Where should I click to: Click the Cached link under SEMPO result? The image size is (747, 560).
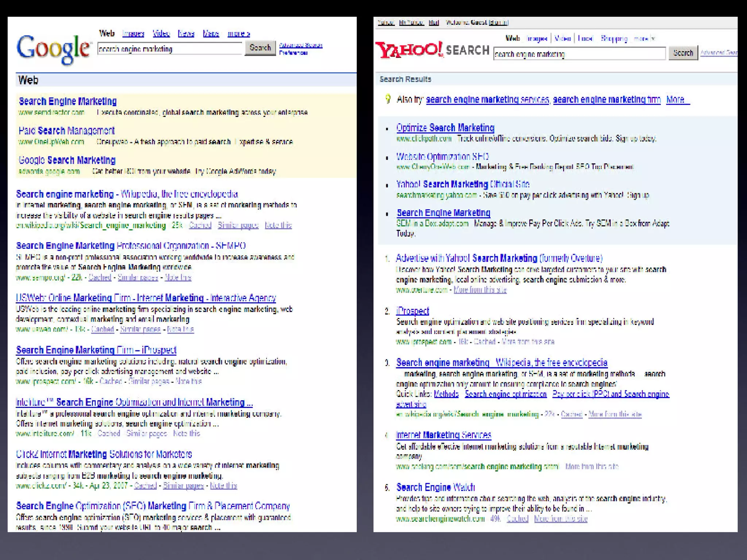(x=100, y=277)
